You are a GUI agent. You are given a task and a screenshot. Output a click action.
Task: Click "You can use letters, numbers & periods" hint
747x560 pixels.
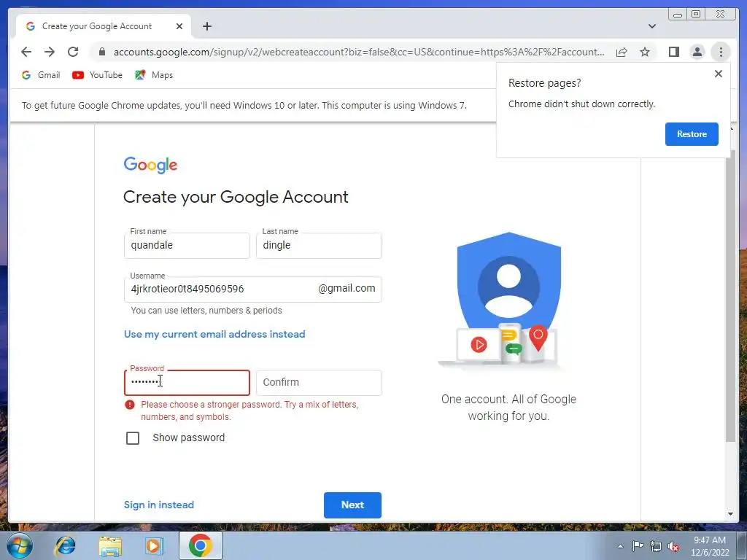(x=206, y=311)
